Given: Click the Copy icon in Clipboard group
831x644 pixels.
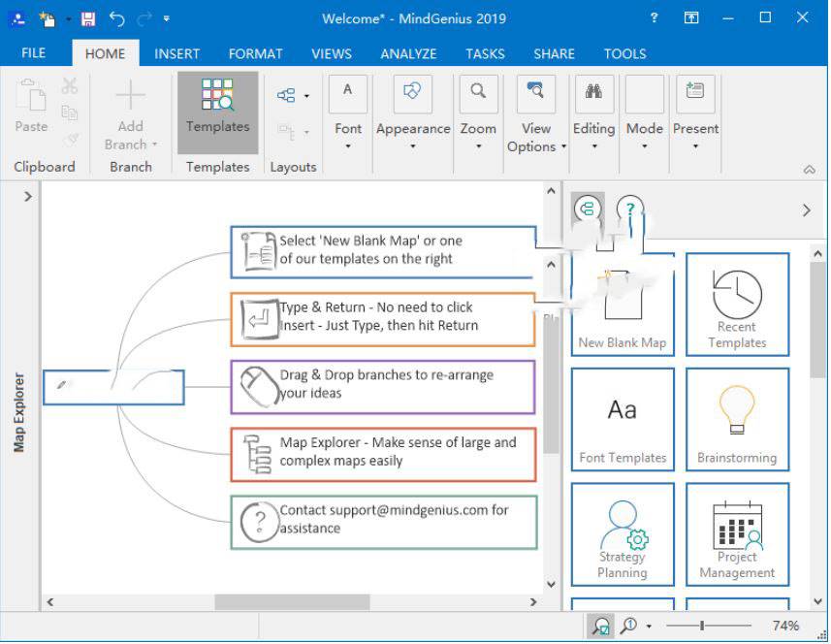Looking at the screenshot, I should (x=70, y=113).
